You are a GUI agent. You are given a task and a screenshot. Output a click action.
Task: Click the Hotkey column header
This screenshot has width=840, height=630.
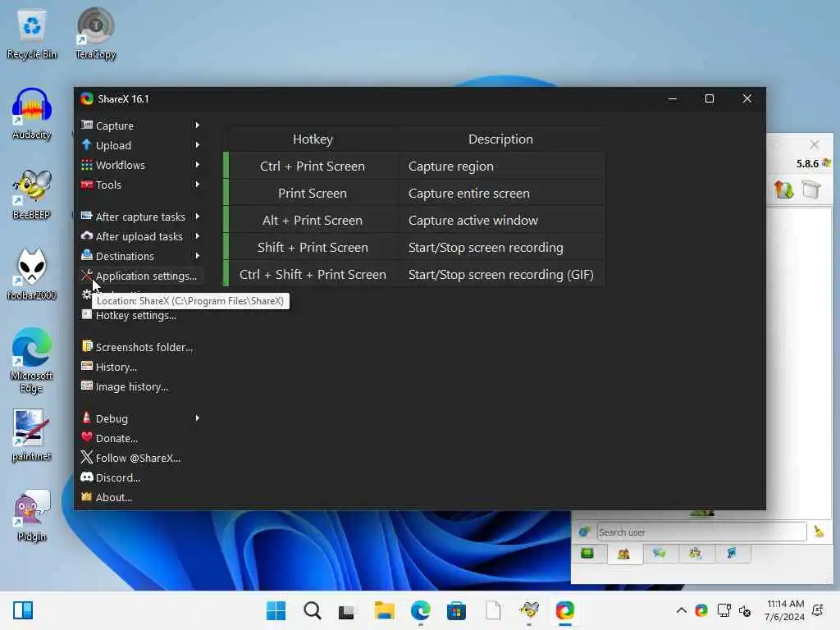click(313, 139)
